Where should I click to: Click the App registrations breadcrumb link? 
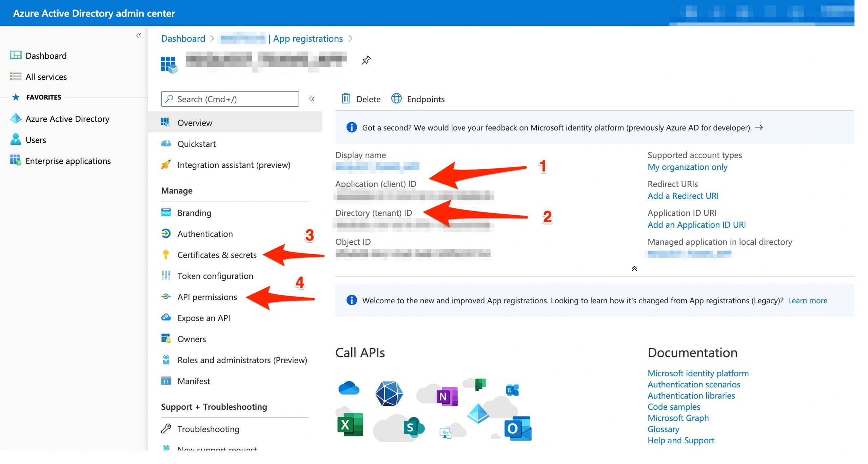pyautogui.click(x=308, y=38)
